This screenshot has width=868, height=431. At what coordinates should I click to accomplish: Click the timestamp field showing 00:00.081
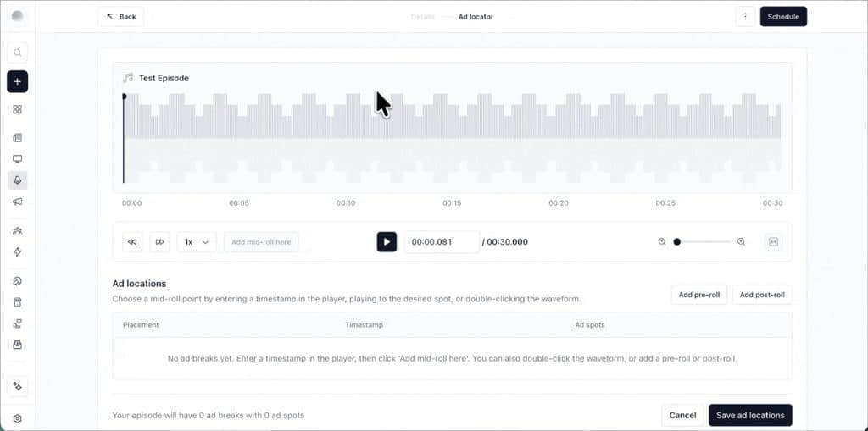[442, 242]
